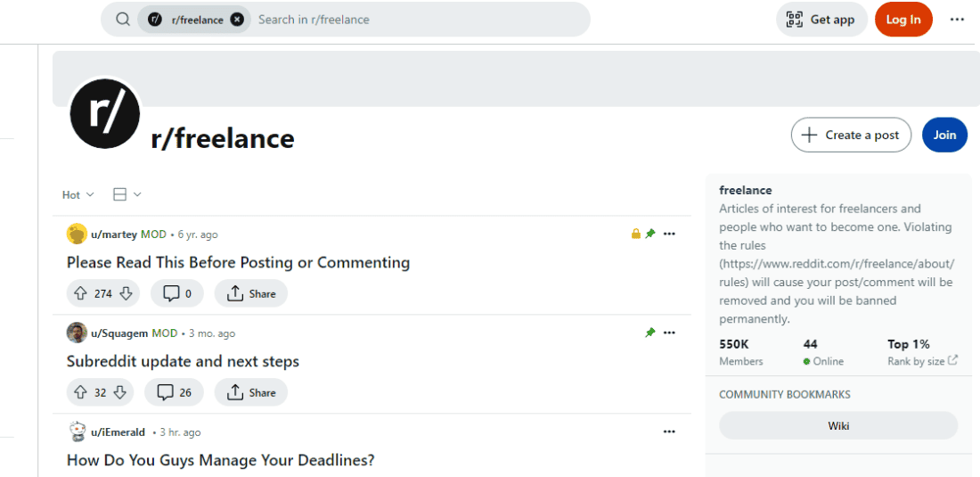Click the COMMUNITY BOOKMARKS heading
The height and width of the screenshot is (477, 980).
point(785,394)
